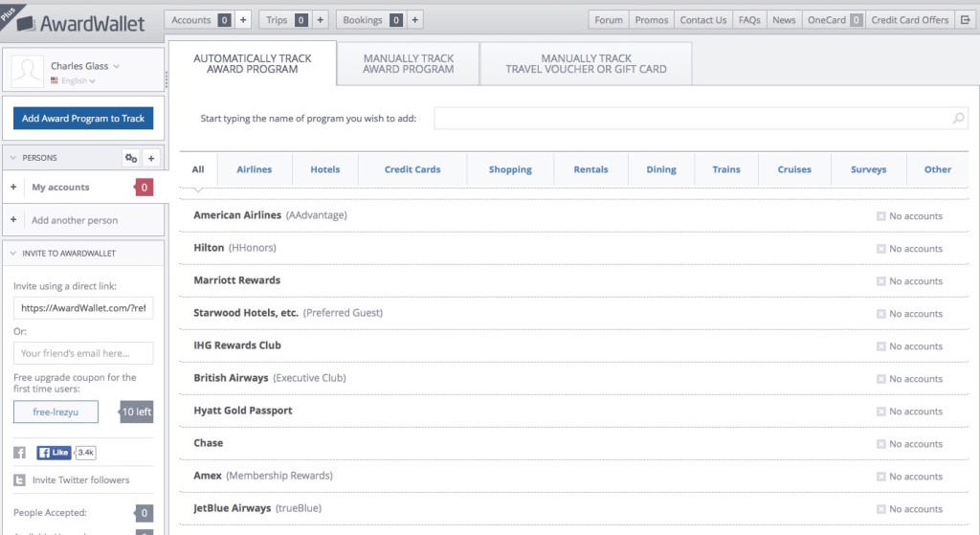Toggle Hyatt Gold Passport No accounts checkbox
The width and height of the screenshot is (980, 535).
[881, 412]
